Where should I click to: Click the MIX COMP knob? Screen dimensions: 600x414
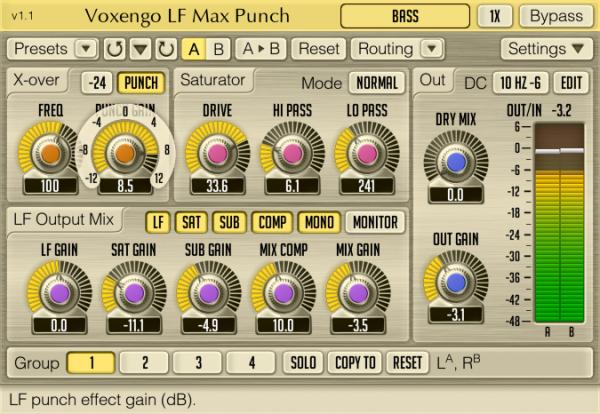(x=284, y=293)
